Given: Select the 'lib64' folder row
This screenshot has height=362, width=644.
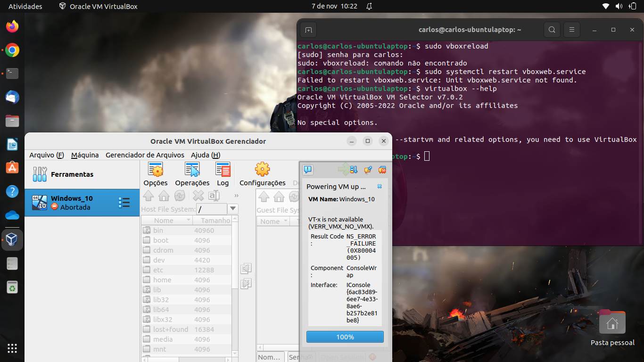Looking at the screenshot, I should (x=187, y=310).
